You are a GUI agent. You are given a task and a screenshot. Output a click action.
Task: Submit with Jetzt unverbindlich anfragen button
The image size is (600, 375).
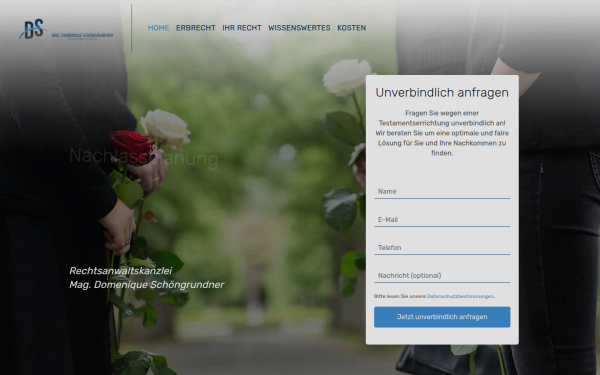coord(442,317)
